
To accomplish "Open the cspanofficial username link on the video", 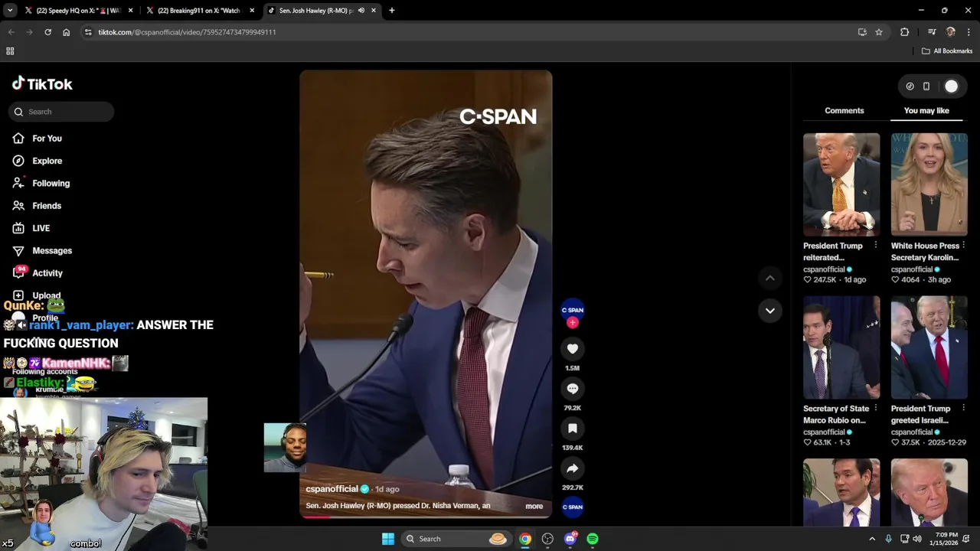I will (x=332, y=489).
